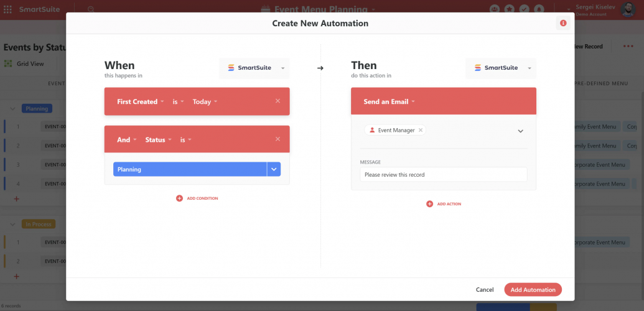Click the Planning group label

click(x=37, y=109)
